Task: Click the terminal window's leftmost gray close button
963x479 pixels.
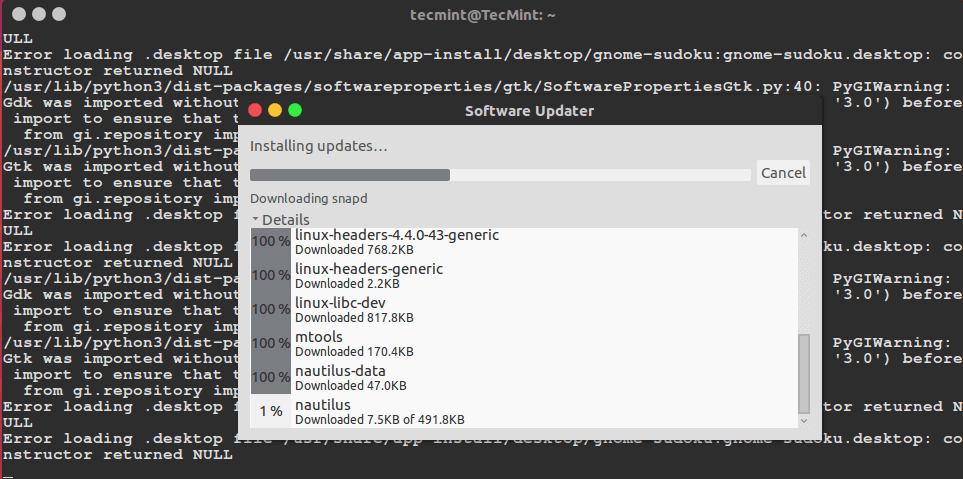Action: coord(16,16)
